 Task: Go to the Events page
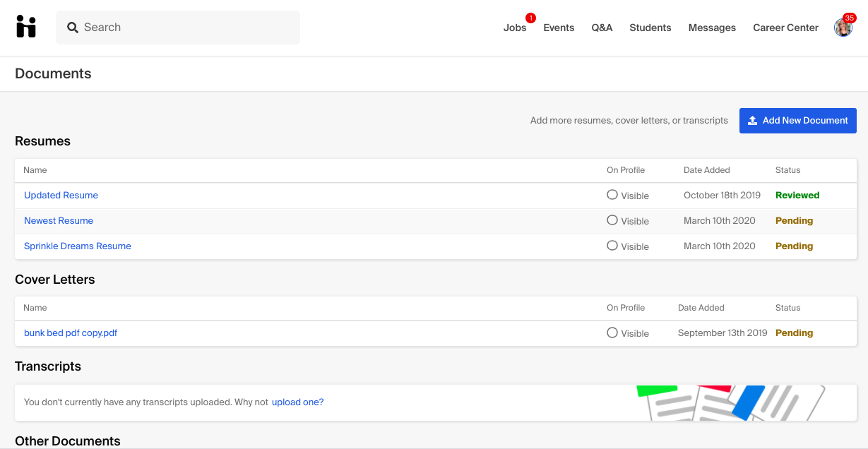click(559, 28)
